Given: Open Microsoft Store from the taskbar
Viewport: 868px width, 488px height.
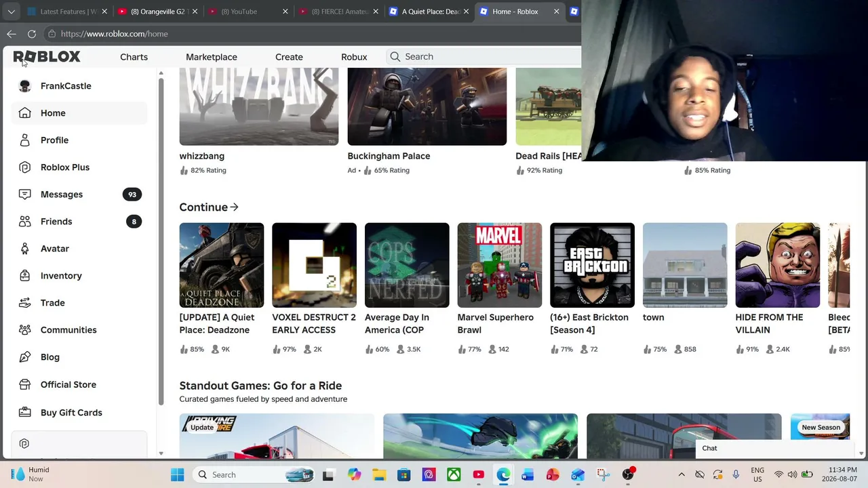Looking at the screenshot, I should tap(404, 474).
